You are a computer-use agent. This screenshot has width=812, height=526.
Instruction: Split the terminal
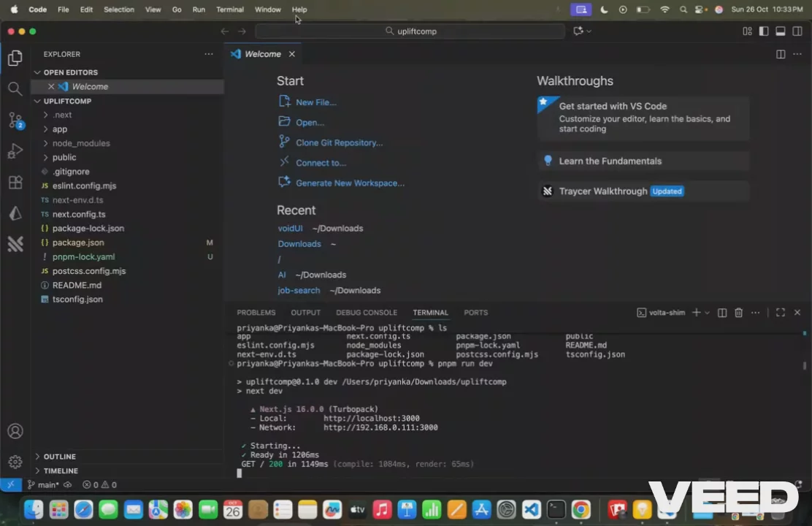click(722, 313)
